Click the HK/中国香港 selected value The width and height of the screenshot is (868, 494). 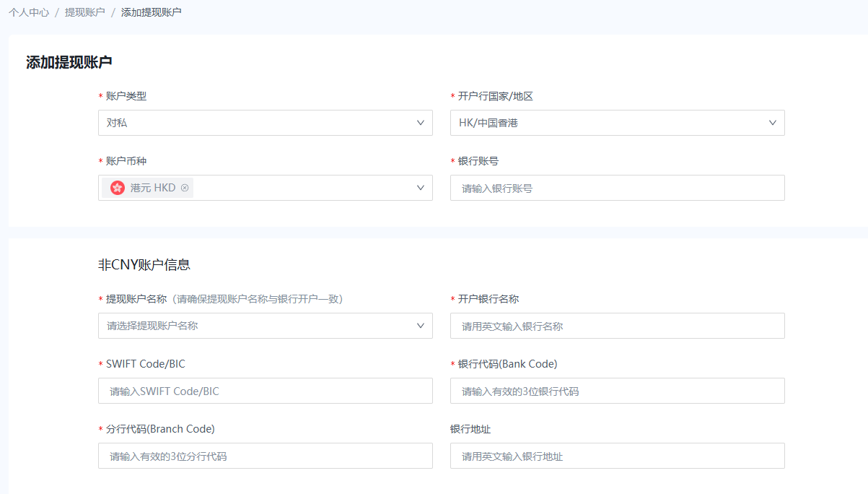pyautogui.click(x=488, y=123)
